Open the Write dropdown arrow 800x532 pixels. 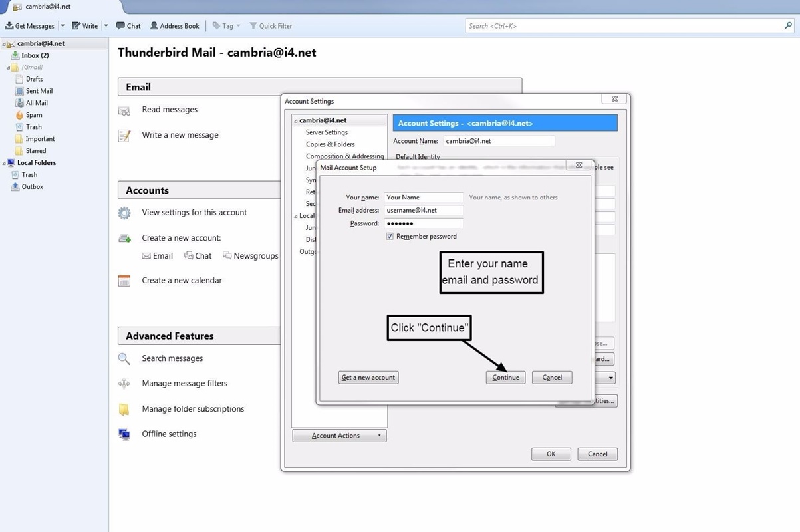(x=106, y=26)
